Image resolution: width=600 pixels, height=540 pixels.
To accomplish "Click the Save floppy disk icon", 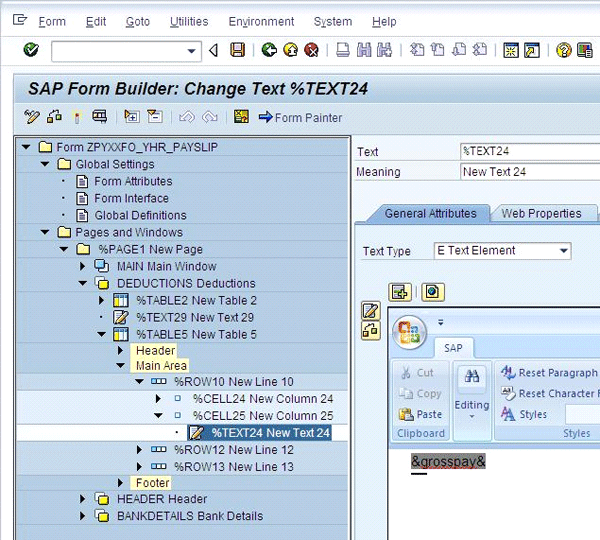I will pyautogui.click(x=237, y=50).
